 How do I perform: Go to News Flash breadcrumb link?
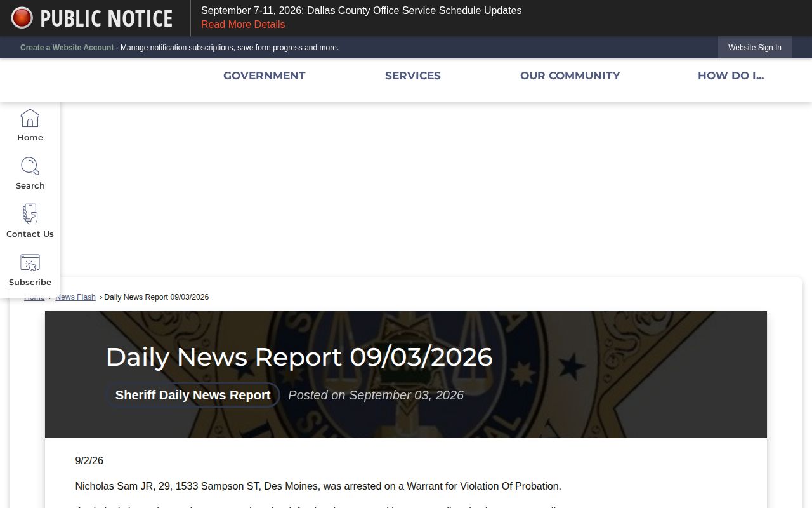pyautogui.click(x=75, y=297)
